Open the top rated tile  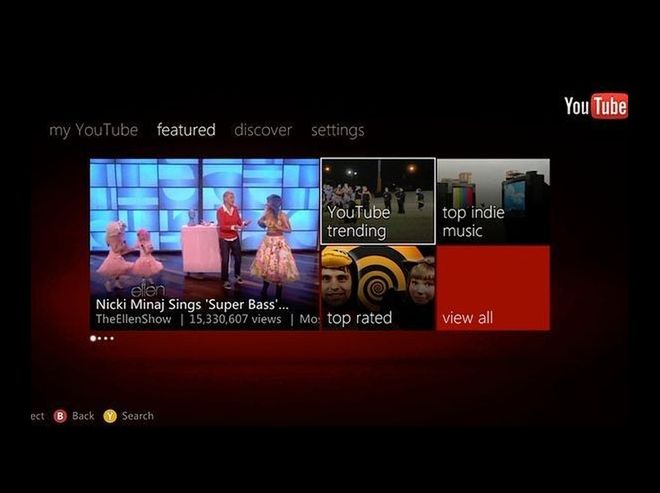click(x=378, y=288)
